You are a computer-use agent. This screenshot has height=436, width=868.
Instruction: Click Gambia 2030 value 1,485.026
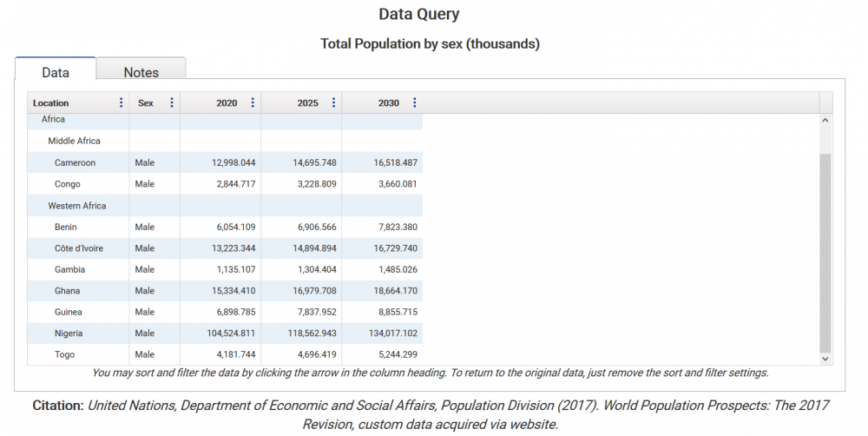[x=398, y=270]
